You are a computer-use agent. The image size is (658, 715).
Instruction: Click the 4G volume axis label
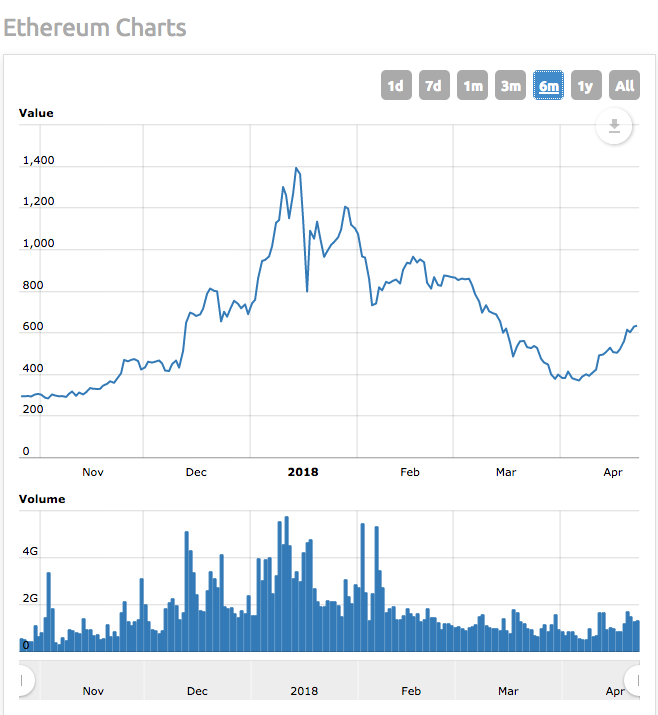click(x=30, y=551)
